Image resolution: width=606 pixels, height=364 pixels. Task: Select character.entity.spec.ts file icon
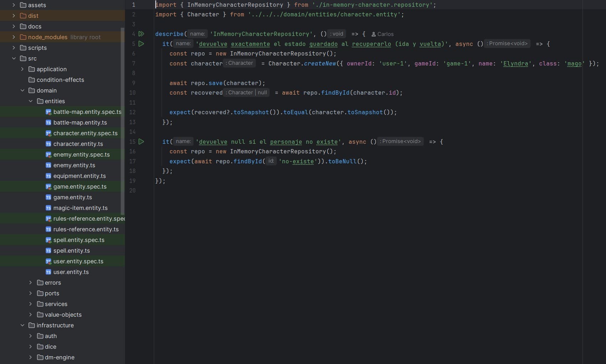[48, 133]
